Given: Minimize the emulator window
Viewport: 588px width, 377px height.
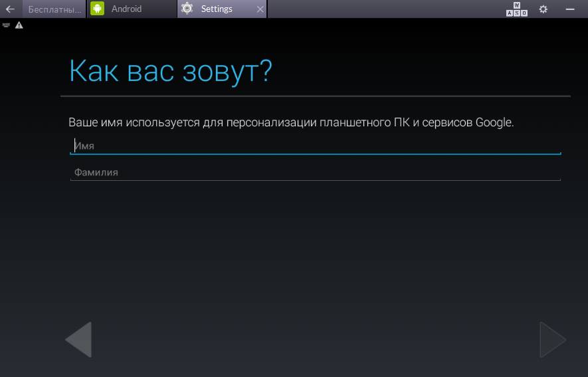Looking at the screenshot, I should (x=569, y=9).
